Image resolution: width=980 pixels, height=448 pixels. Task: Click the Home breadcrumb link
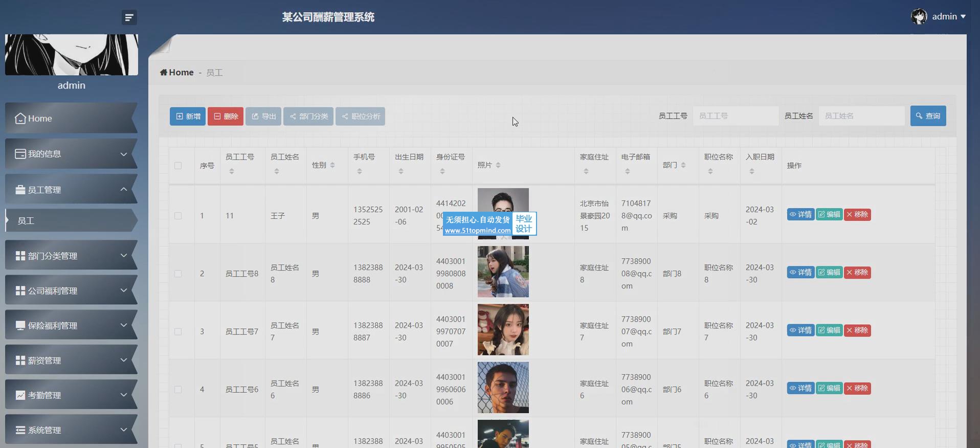[x=181, y=72]
